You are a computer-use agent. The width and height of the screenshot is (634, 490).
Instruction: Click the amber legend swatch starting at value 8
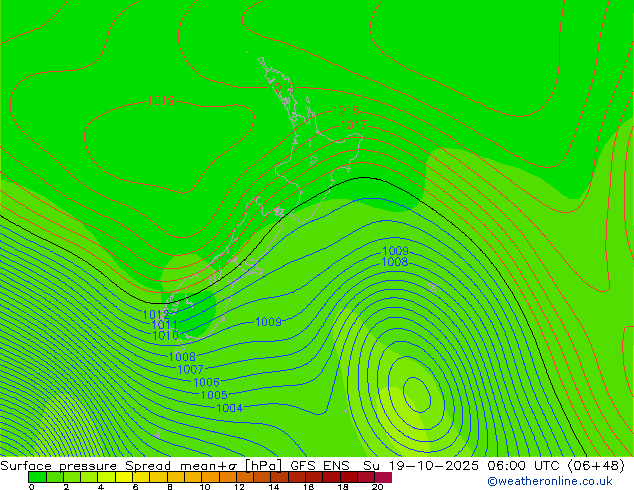click(x=176, y=477)
